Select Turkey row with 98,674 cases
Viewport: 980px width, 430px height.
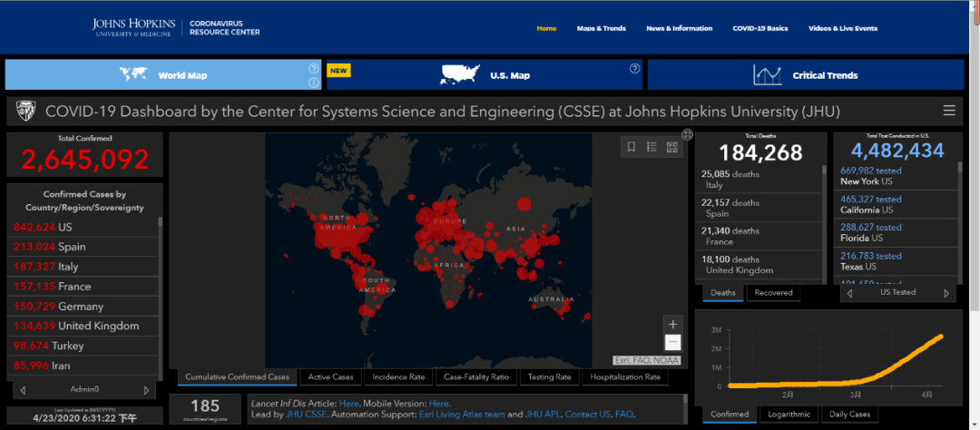[x=82, y=347]
